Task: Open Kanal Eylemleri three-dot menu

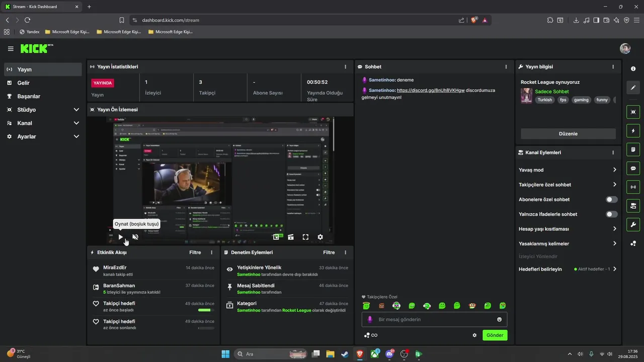Action: tap(613, 152)
